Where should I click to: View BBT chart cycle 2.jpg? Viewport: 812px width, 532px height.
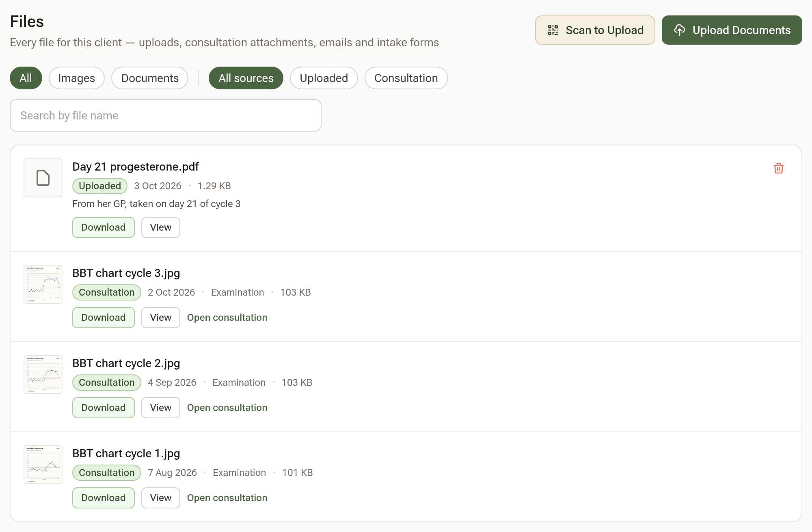coord(161,408)
